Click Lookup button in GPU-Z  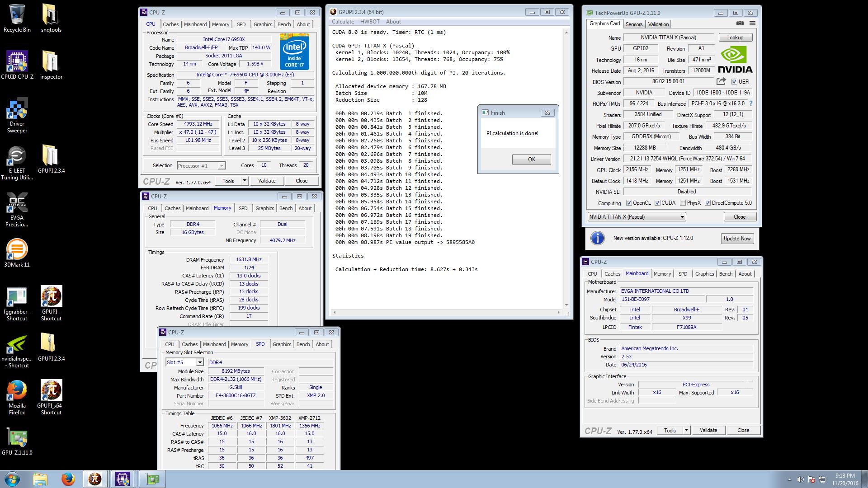735,38
